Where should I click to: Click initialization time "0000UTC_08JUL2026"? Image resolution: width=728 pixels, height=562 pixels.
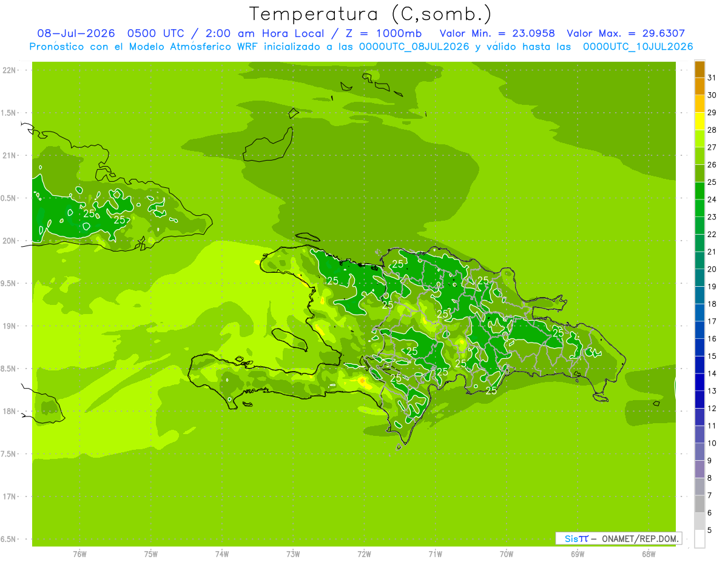(414, 47)
